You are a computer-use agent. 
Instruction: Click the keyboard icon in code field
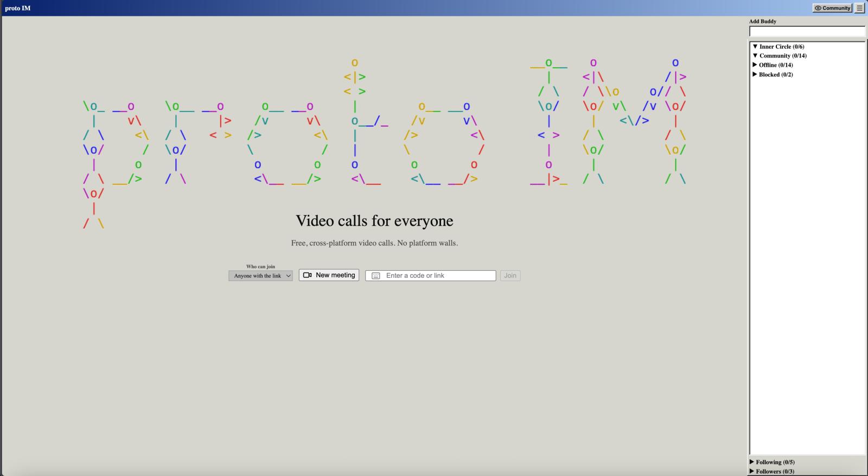coord(375,276)
